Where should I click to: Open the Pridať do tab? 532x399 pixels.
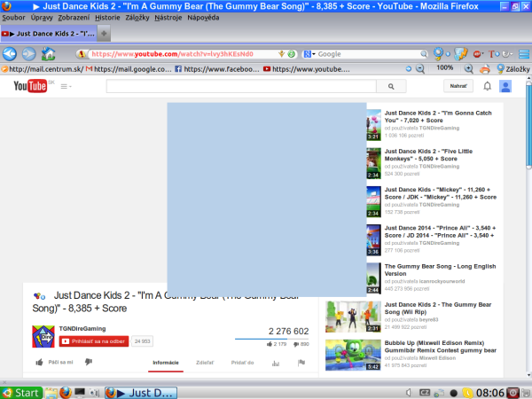[x=242, y=363]
